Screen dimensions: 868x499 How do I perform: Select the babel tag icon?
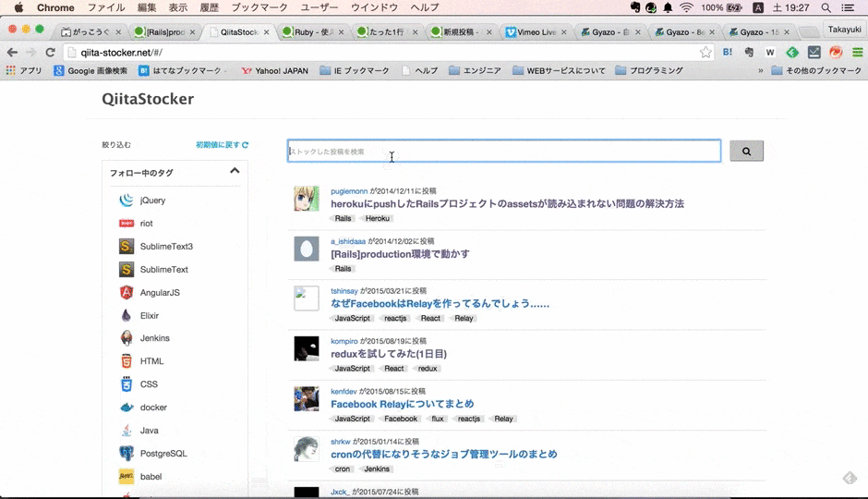[127, 476]
